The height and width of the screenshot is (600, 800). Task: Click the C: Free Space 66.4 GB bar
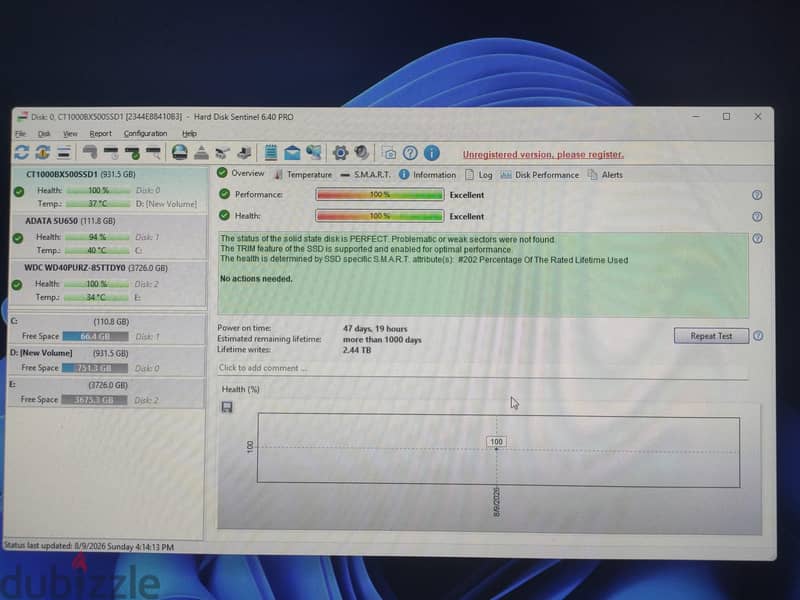click(x=95, y=336)
